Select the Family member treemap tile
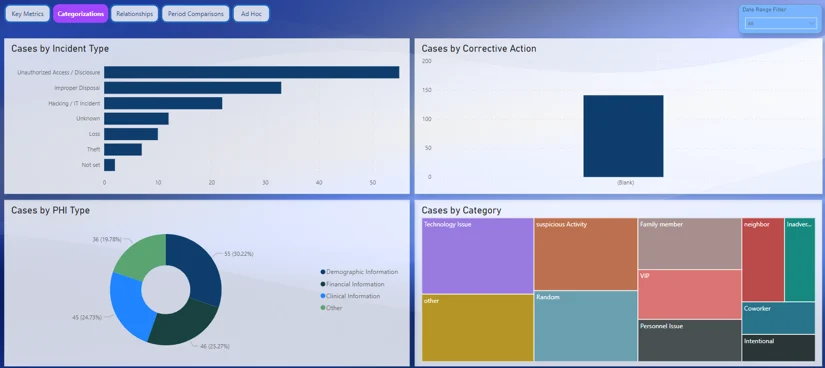Viewport: 825px width, 368px height. point(690,244)
